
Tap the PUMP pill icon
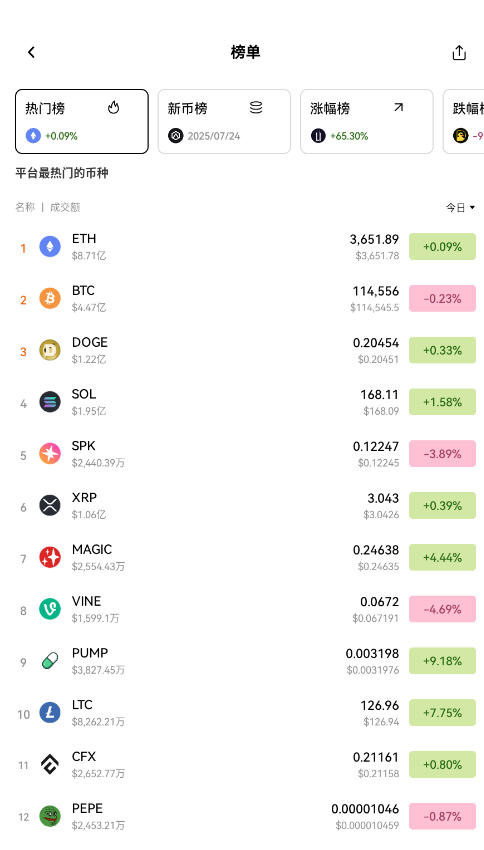click(50, 661)
